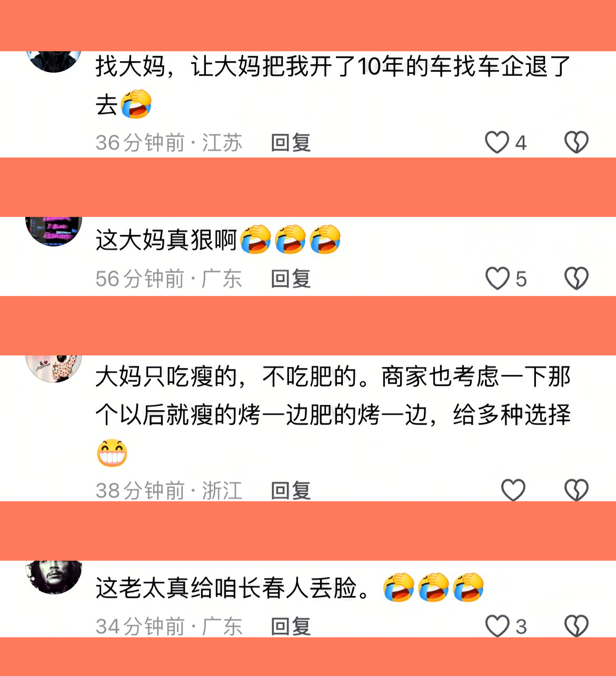Like the 这大妈真狠啊 comment
The image size is (616, 676).
coord(497,279)
